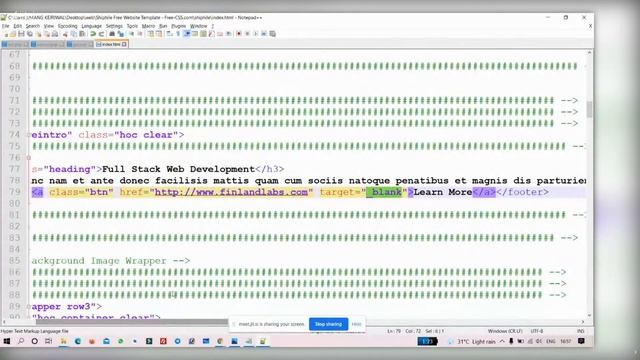The height and width of the screenshot is (360, 640).
Task: Click the Full Stack Web Development heading text
Action: [178, 169]
